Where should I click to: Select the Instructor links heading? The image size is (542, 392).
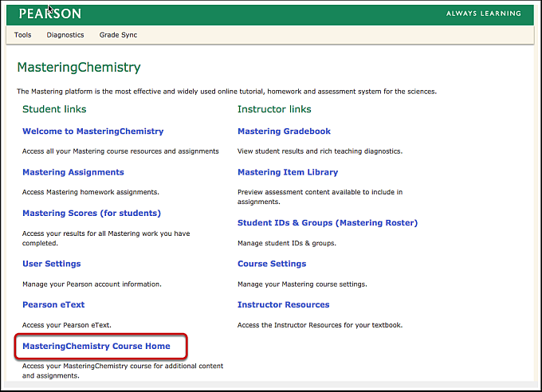274,109
